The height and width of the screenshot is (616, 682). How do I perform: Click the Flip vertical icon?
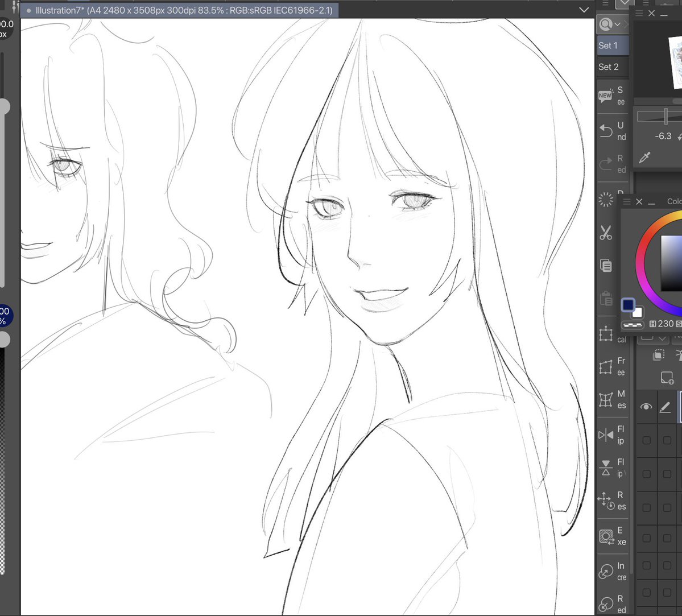click(605, 468)
